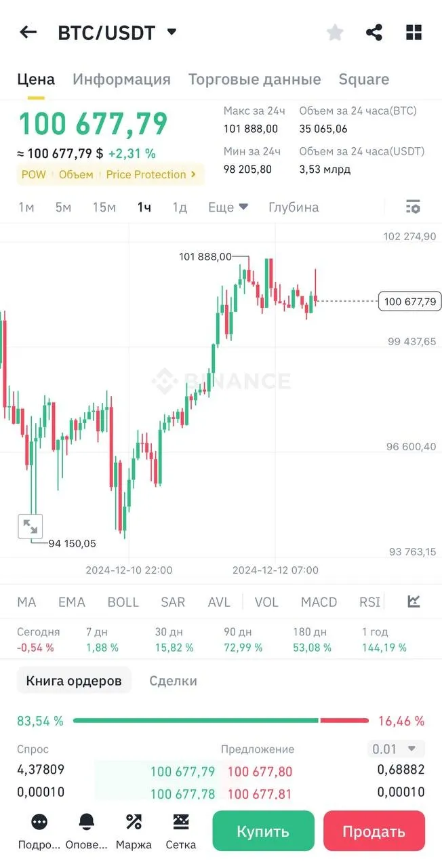Switch to the "Сделки" tab

173,681
